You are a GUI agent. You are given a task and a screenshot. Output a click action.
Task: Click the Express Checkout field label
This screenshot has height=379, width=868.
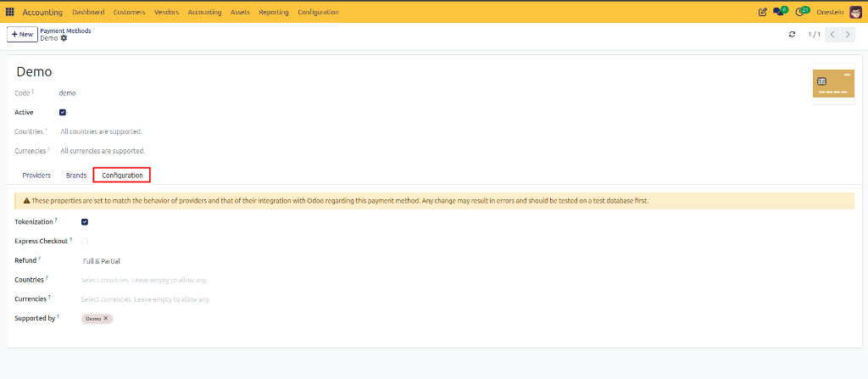(x=41, y=241)
